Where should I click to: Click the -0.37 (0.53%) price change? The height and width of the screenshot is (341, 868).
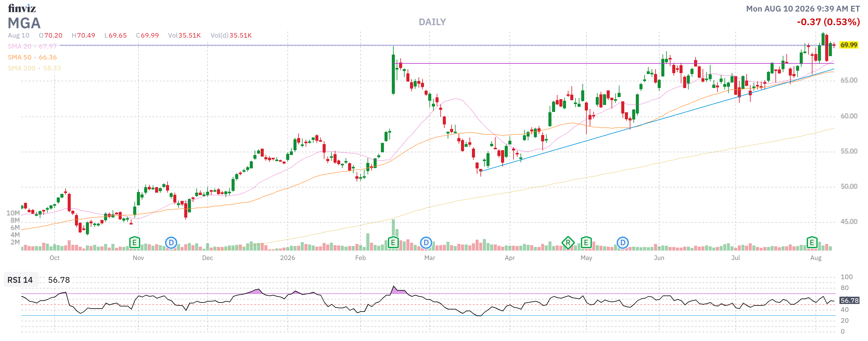(828, 22)
